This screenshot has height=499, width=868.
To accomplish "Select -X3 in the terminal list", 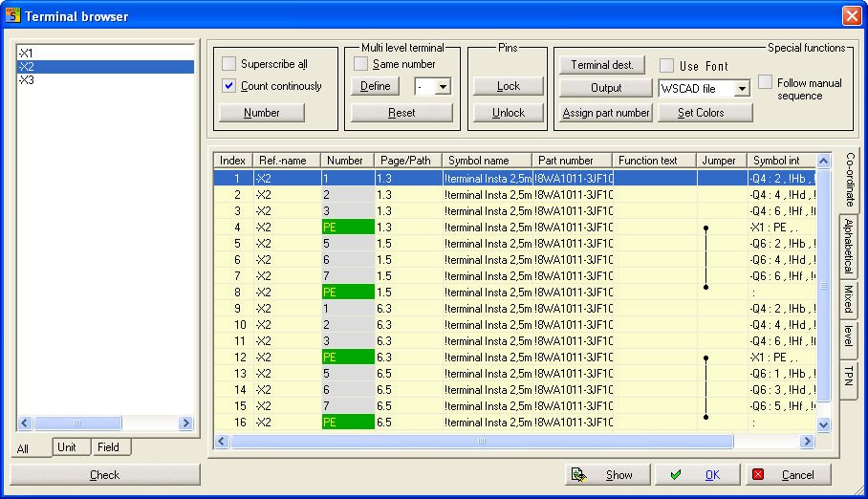I will 105,79.
